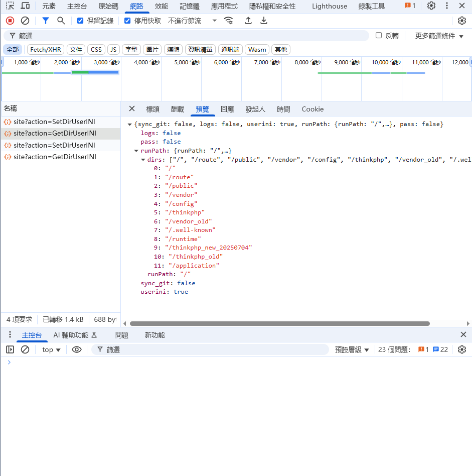Click the preview horizontal scrollbar
Screen dimensions: 472x476
coord(280,323)
